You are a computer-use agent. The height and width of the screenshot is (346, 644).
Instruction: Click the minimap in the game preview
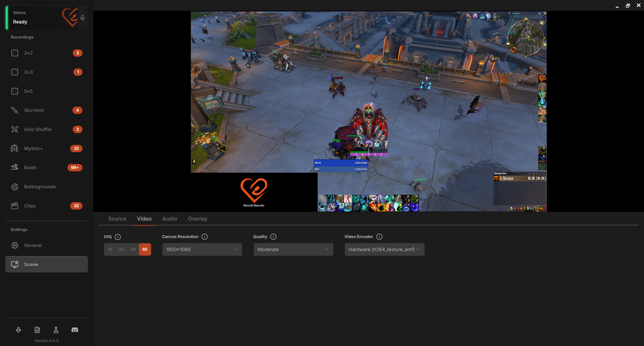pyautogui.click(x=526, y=38)
